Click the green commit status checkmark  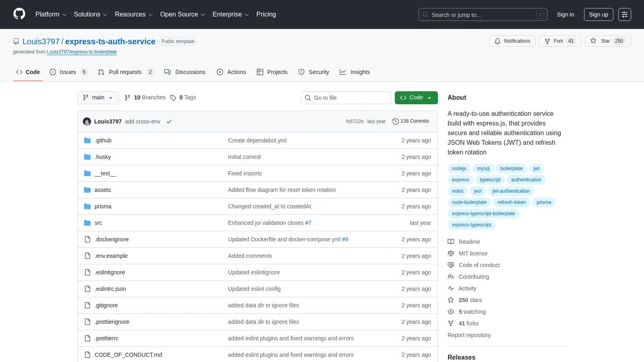[x=169, y=121]
